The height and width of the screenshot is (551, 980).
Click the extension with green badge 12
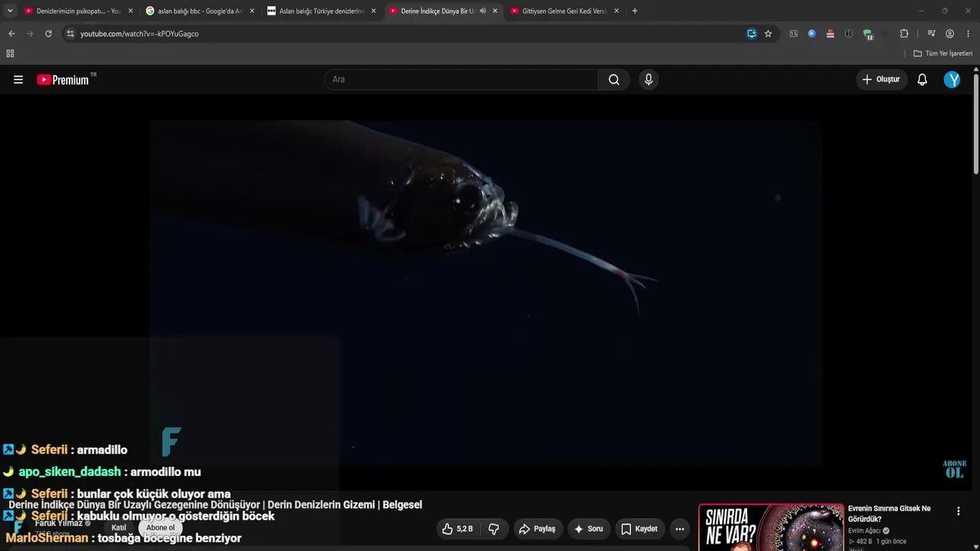tap(867, 34)
